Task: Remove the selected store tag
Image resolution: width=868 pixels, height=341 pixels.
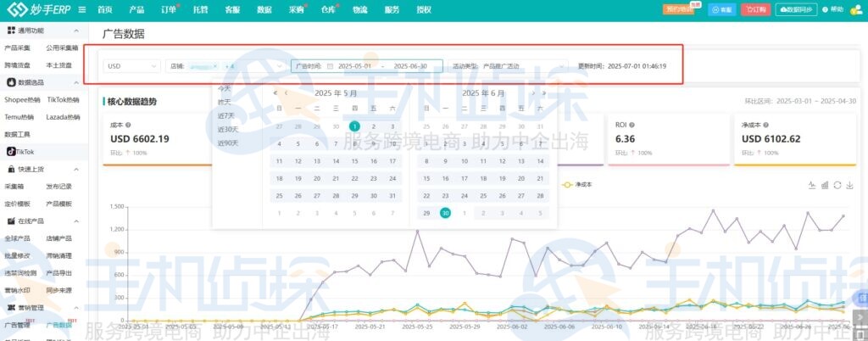Action: click(x=215, y=66)
